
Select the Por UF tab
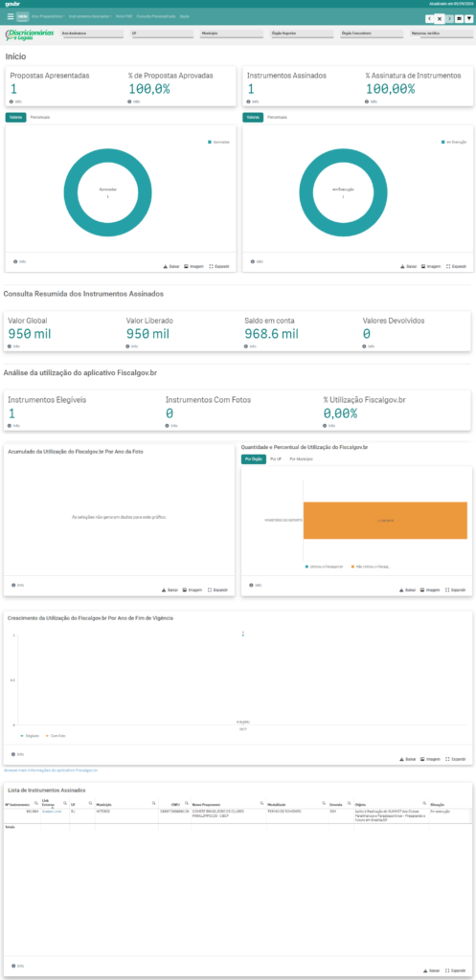point(275,458)
